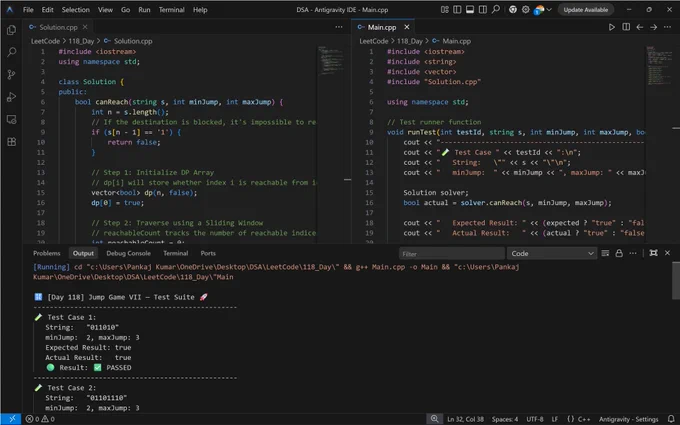The width and height of the screenshot is (680, 425).
Task: Click the Solution.cpp minimap
Action: pos(331,61)
